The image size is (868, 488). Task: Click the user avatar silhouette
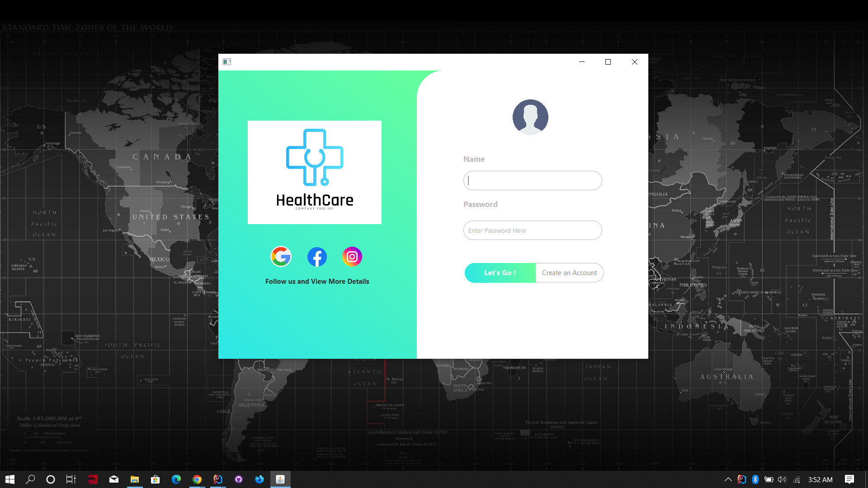tap(530, 117)
